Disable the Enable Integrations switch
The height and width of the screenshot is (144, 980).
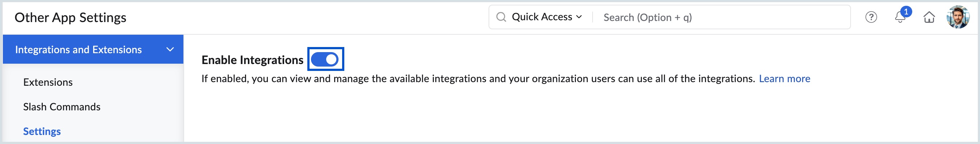point(324,59)
